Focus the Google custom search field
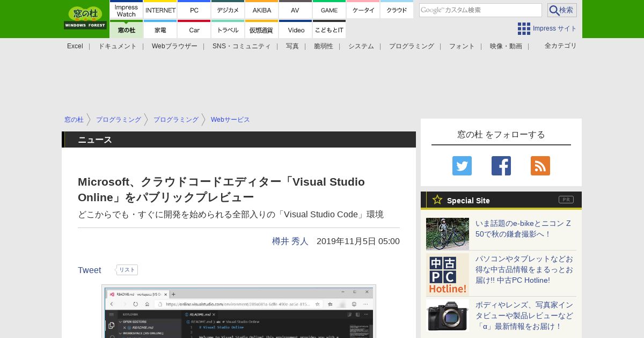Screen dimensions: 644x338 pos(480,10)
